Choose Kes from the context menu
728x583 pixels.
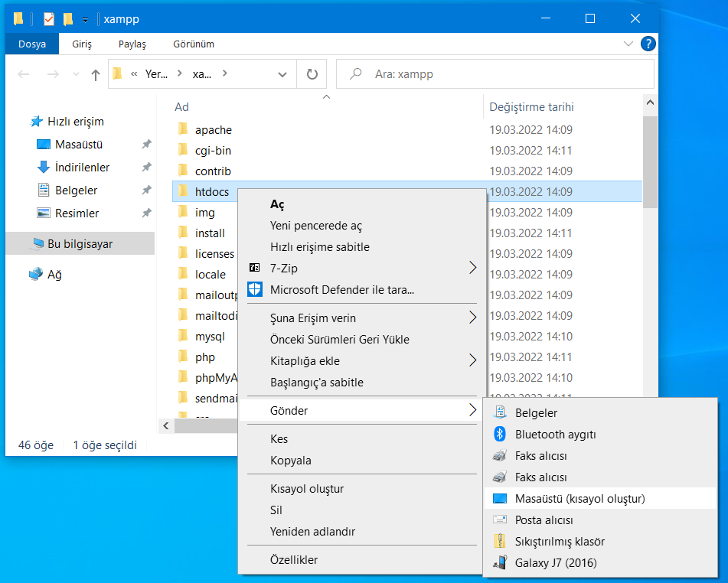pos(362,438)
